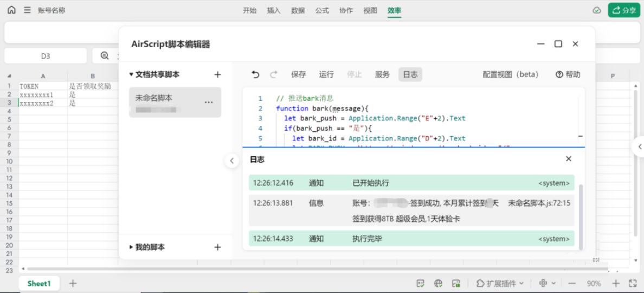644x293 pixels.
Task: Click the 运行 button to run script
Action: 326,74
